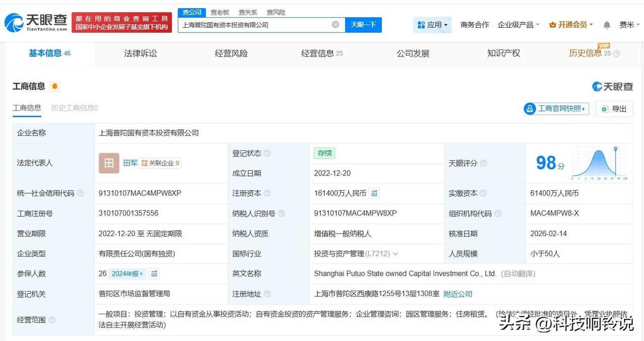Screen dimensions: 644x341
Task: Open the 附近公司 link
Action: click(x=458, y=294)
